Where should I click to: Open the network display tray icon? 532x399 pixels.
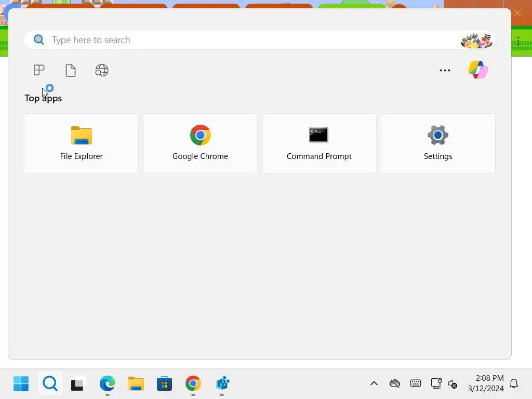point(436,383)
